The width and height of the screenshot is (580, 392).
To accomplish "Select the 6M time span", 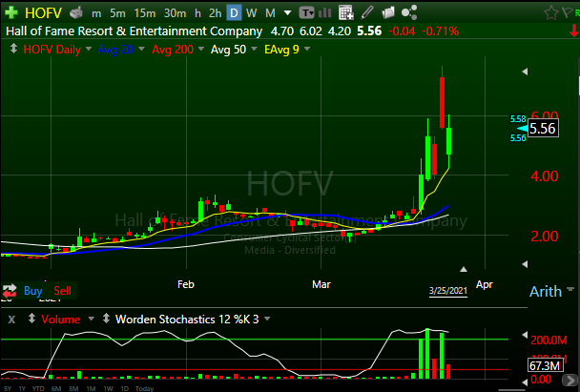I will (56, 388).
